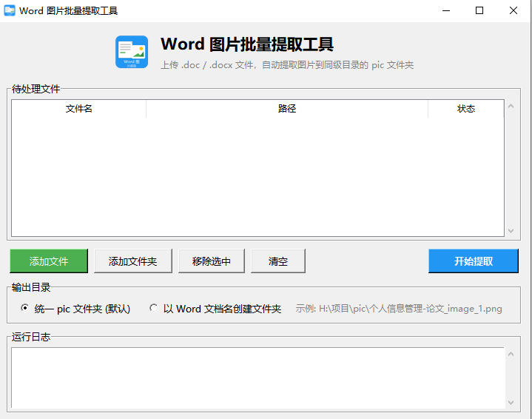
Task: Click the 运行日志 box's scroll down arrow
Action: pyautogui.click(x=511, y=403)
